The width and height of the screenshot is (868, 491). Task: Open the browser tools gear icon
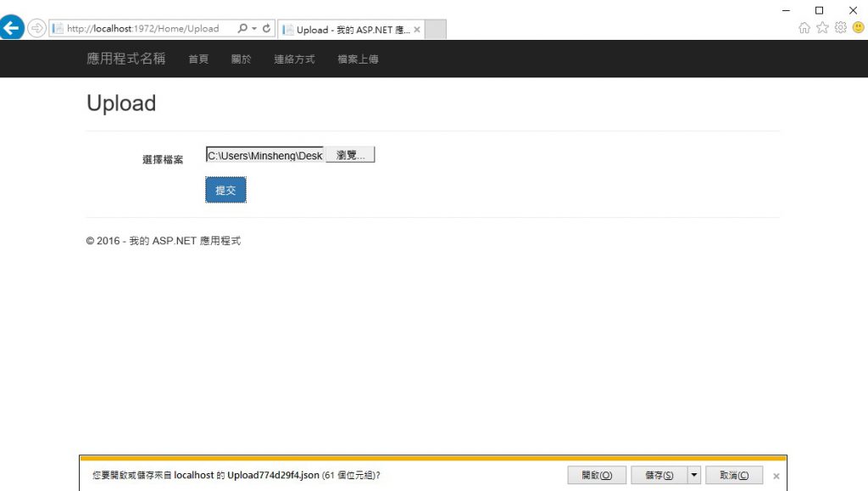click(840, 28)
